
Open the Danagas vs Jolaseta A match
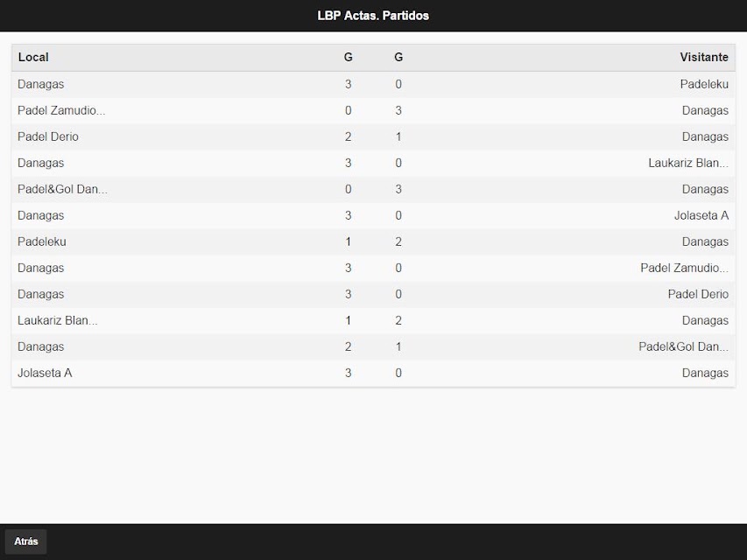point(373,215)
